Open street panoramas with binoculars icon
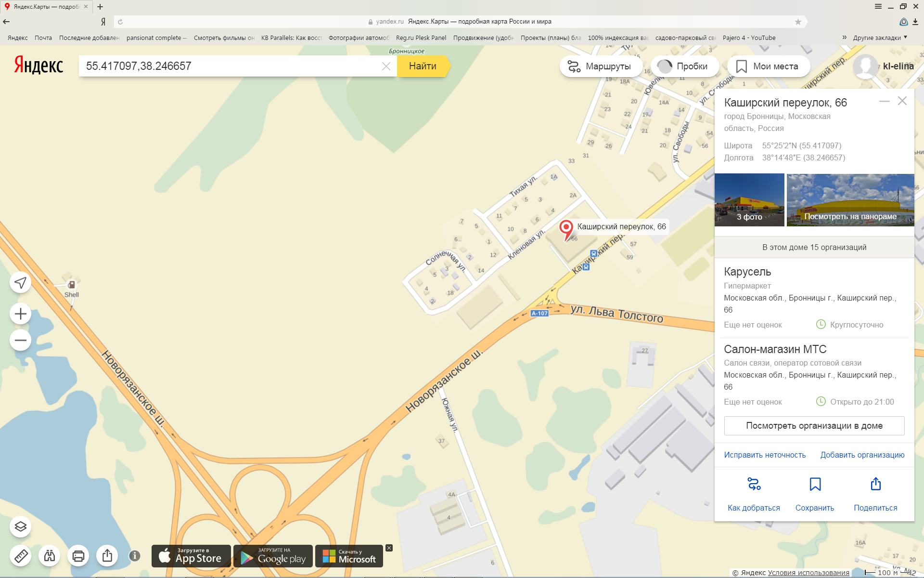The width and height of the screenshot is (924, 578). 50,556
